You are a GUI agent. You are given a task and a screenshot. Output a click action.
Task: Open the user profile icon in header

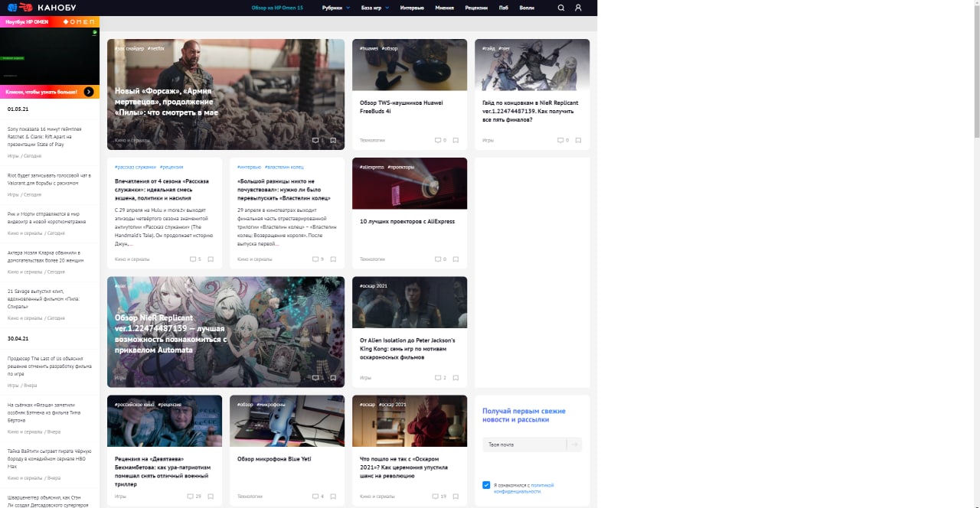578,8
